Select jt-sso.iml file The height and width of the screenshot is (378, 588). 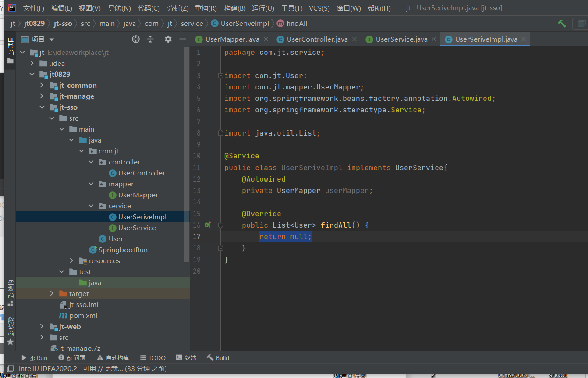tap(79, 305)
